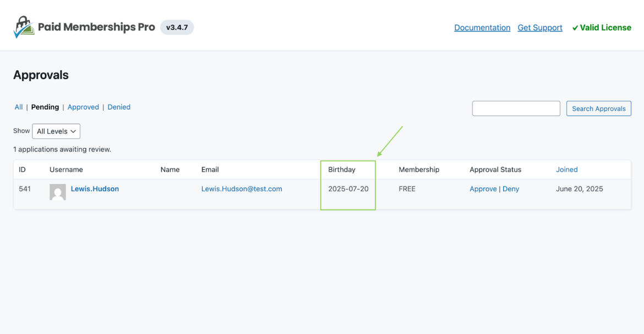The width and height of the screenshot is (644, 334).
Task: Click the ID value 541
Action: 25,189
